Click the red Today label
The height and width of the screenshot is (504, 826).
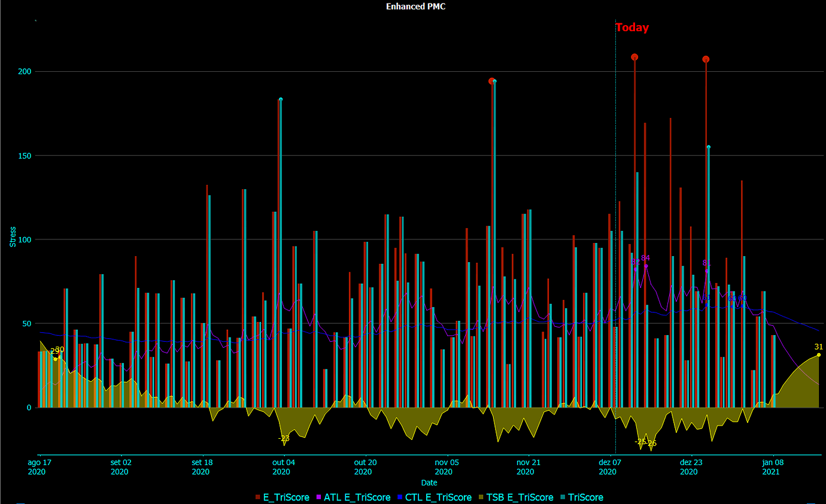[x=632, y=27]
